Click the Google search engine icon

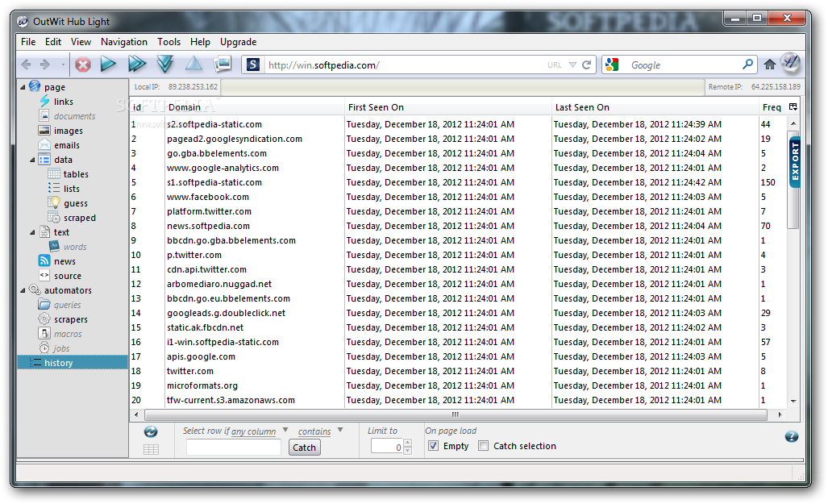pyautogui.click(x=612, y=65)
